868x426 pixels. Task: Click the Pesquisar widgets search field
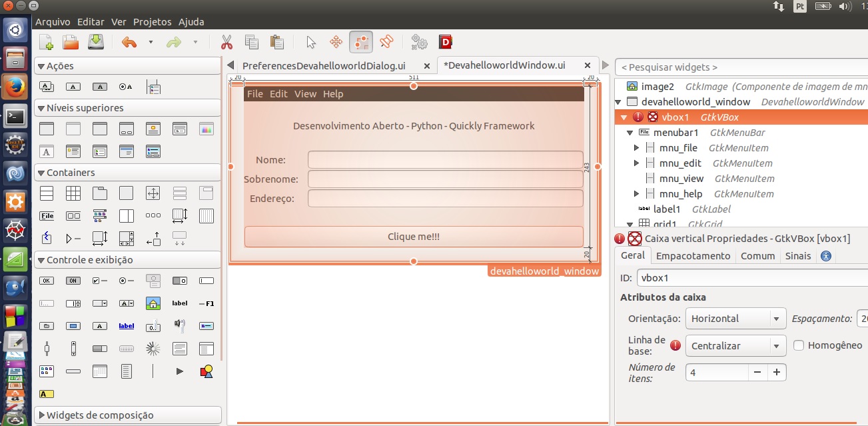click(739, 67)
